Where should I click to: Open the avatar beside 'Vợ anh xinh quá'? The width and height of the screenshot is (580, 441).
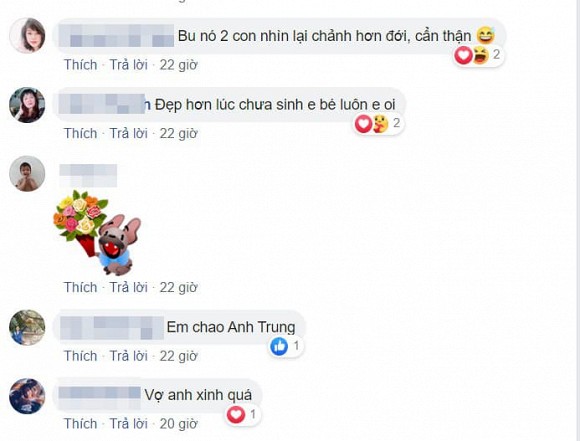(x=27, y=396)
